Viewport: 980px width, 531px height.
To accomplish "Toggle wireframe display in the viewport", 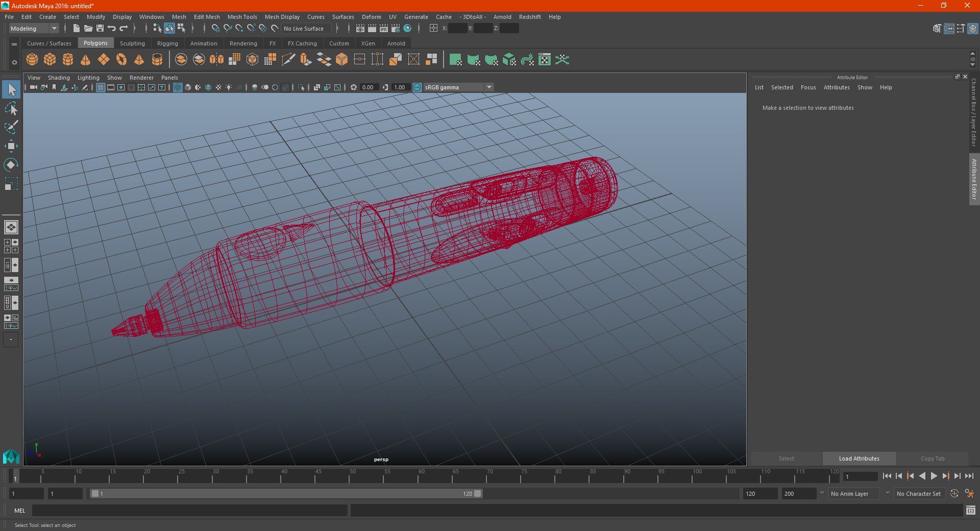I will (x=178, y=87).
